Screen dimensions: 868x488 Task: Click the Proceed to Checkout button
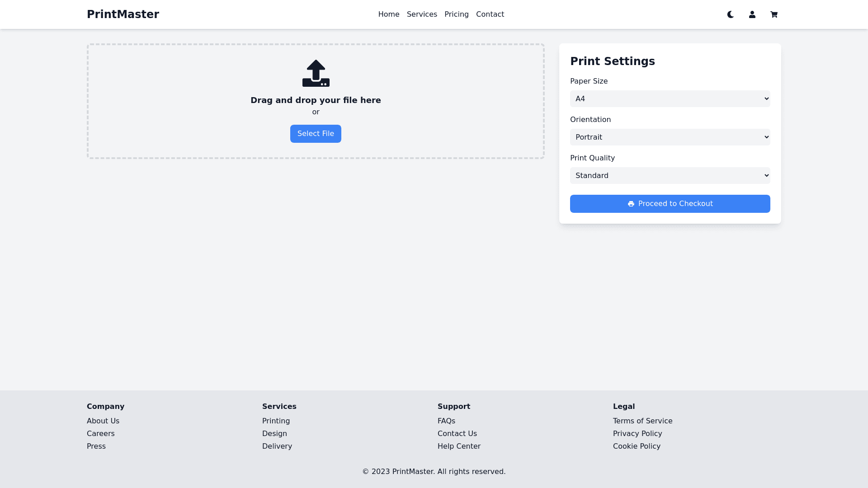(670, 204)
